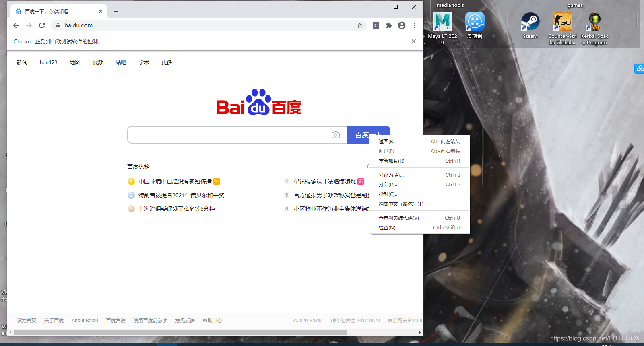Click the site lock icon
Image resolution: width=644 pixels, height=346 pixels.
point(58,25)
